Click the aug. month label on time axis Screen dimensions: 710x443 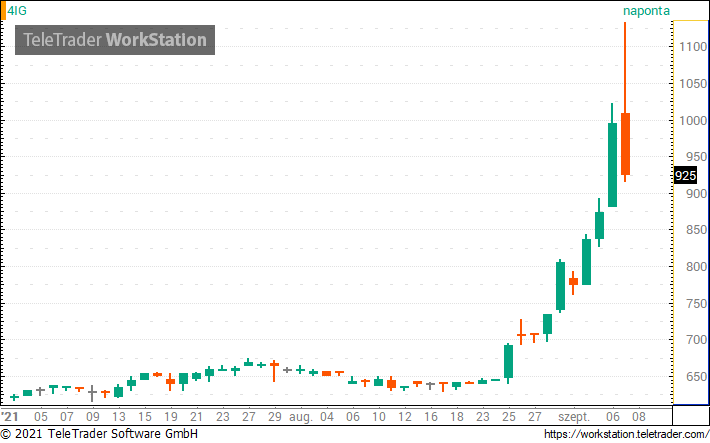point(301,417)
